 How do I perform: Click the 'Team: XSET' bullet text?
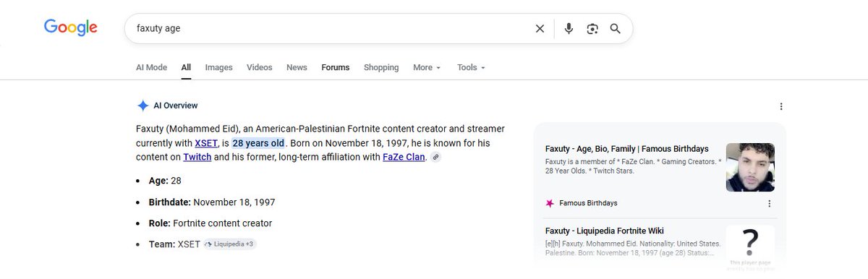point(174,244)
